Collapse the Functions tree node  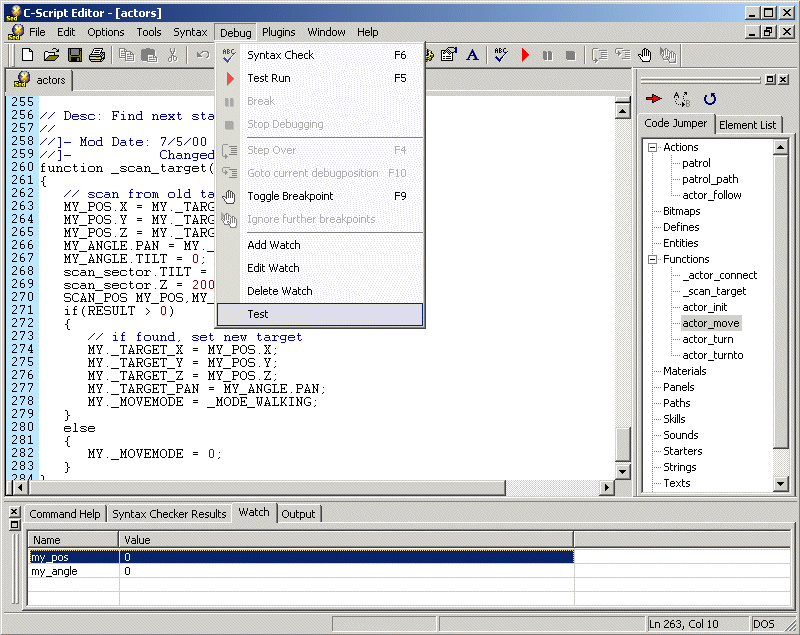652,260
